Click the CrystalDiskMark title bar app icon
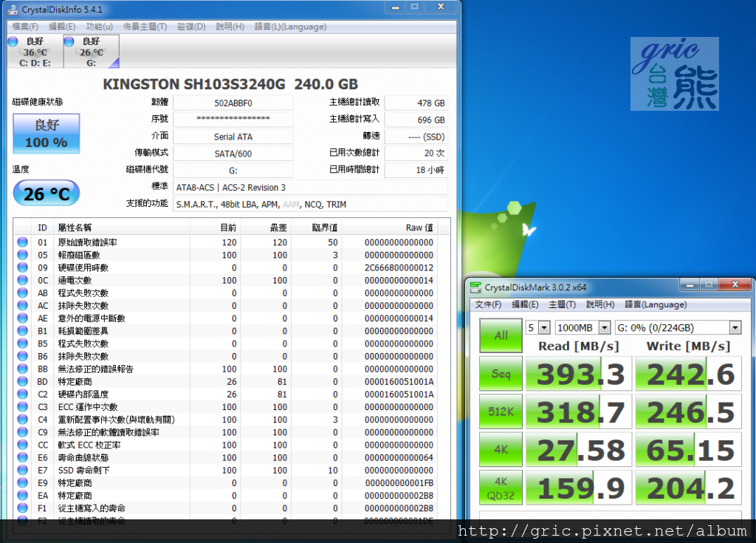 pos(476,287)
